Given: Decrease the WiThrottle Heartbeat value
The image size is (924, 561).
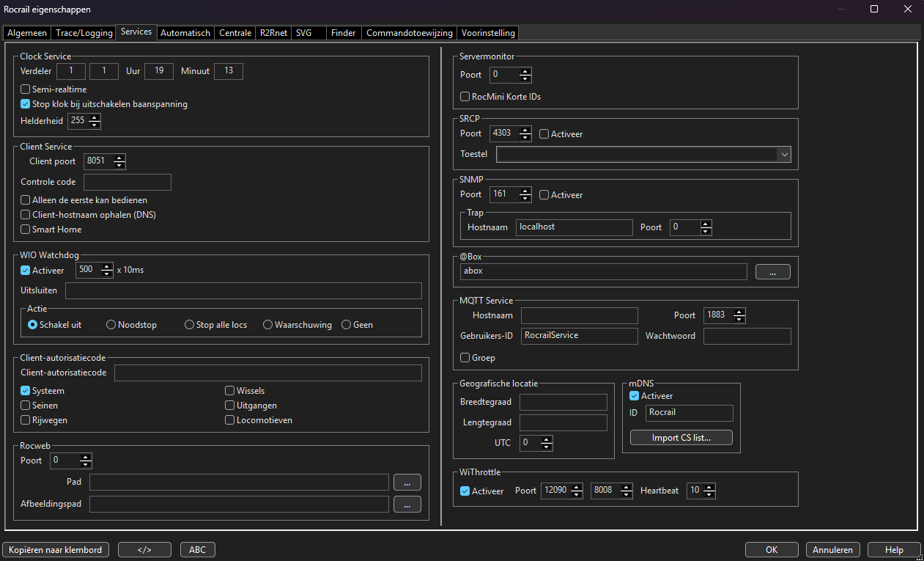Looking at the screenshot, I should tap(709, 495).
